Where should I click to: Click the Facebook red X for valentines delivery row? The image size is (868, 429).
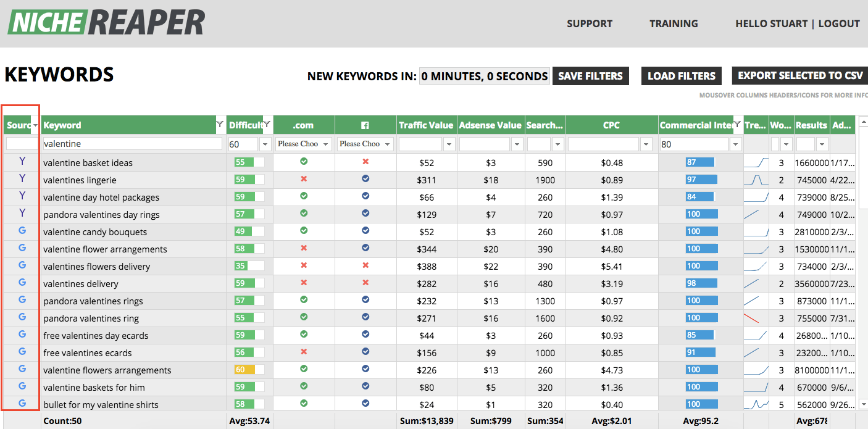(365, 282)
